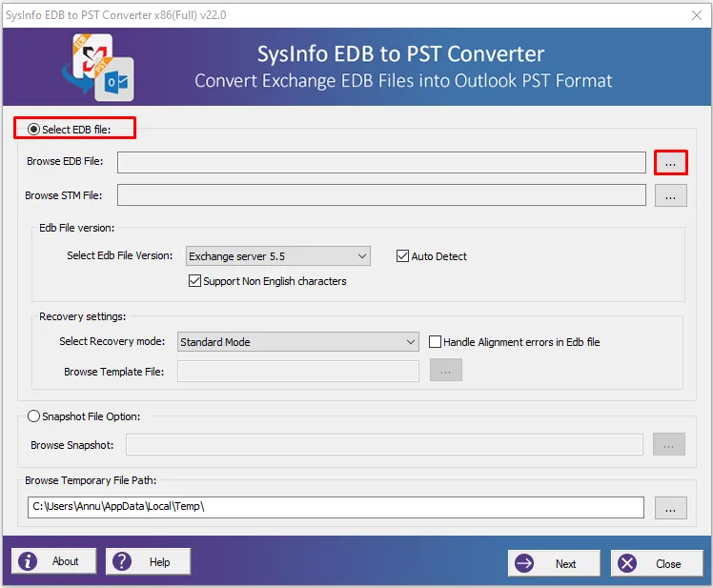The width and height of the screenshot is (713, 588).
Task: Enable Handle Alignment errors in Edb file
Action: 436,341
